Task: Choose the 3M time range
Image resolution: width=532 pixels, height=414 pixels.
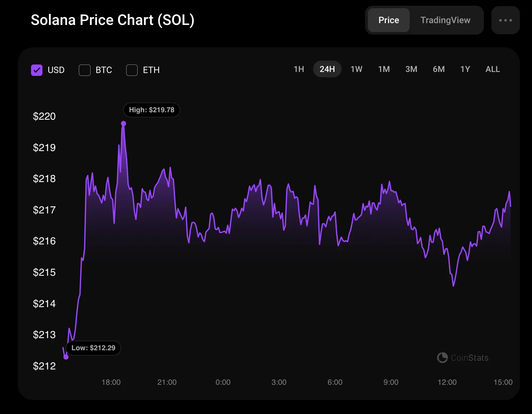Action: click(x=411, y=69)
